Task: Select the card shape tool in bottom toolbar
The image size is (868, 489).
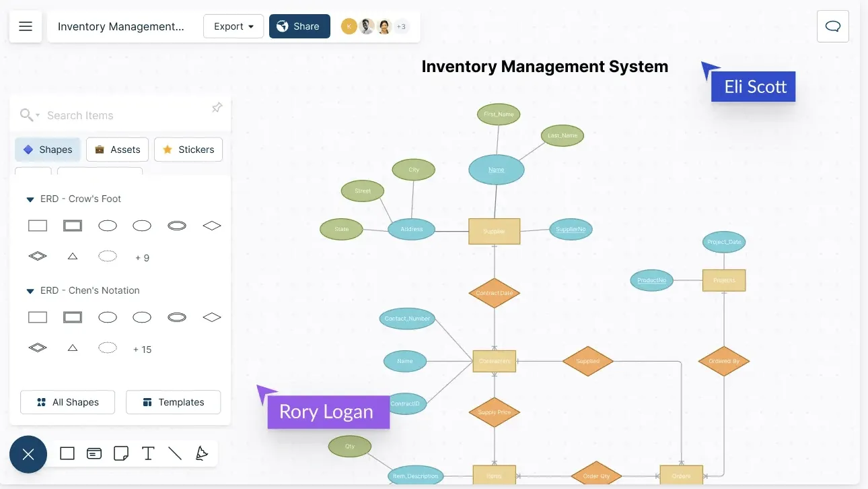Action: point(94,453)
